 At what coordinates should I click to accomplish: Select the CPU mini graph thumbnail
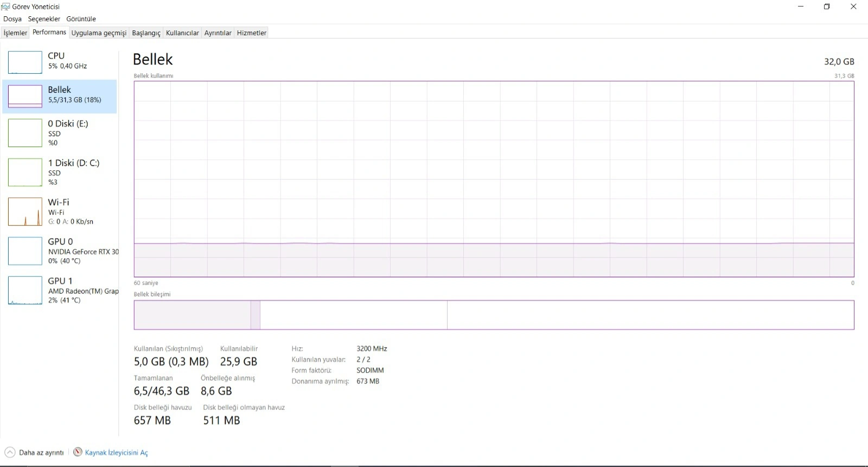25,62
